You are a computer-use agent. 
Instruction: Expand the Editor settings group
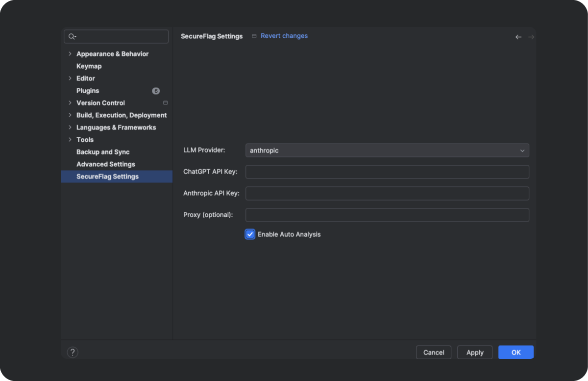pos(70,78)
